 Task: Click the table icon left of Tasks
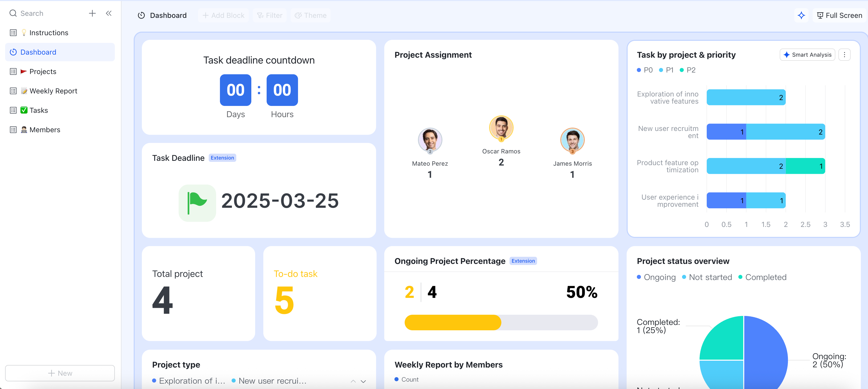[13, 110]
